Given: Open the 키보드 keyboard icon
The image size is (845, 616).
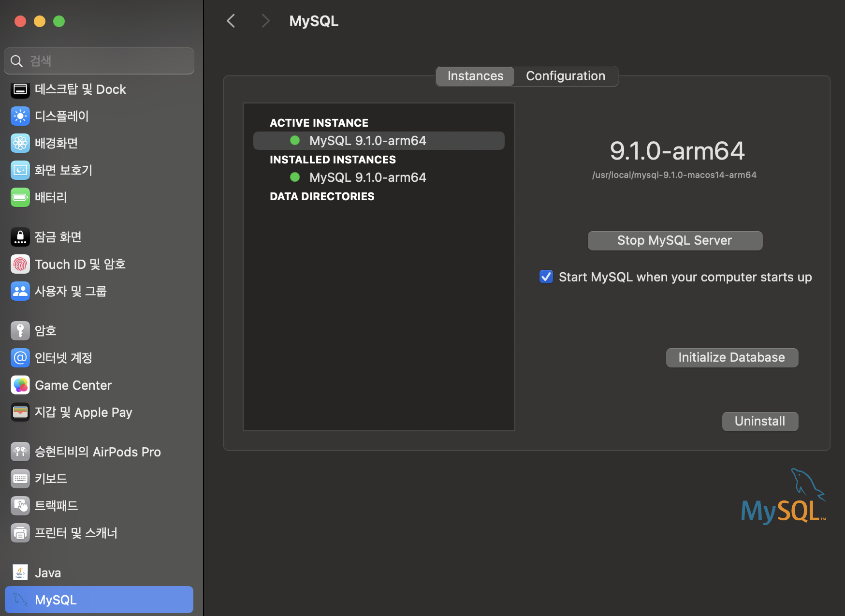Looking at the screenshot, I should tap(20, 479).
